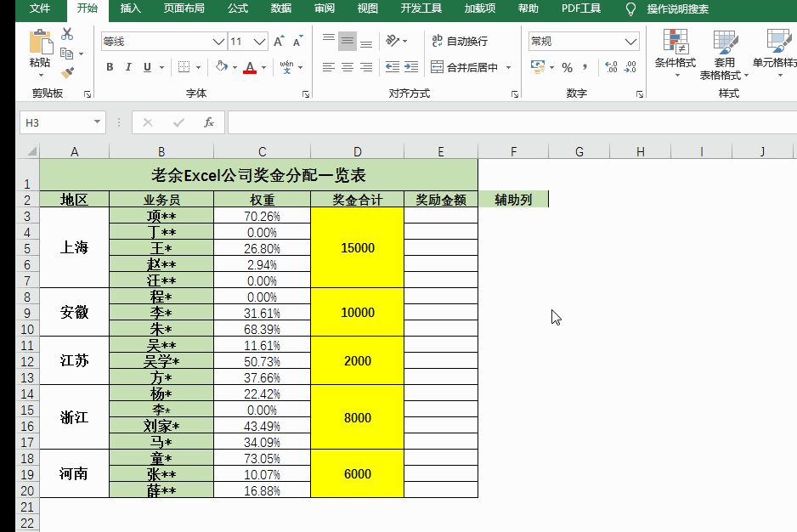Viewport: 797px width, 532px height.
Task: Center text horizontally
Action: tap(348, 67)
